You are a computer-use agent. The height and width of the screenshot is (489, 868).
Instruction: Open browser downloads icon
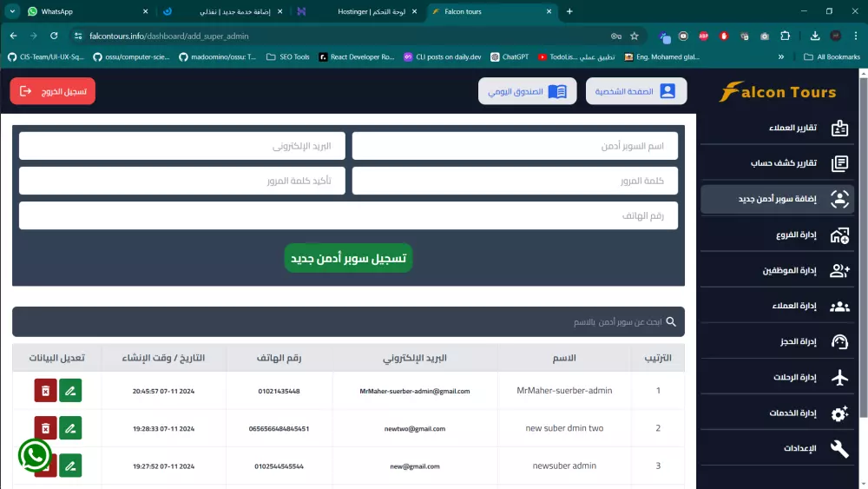(x=815, y=36)
